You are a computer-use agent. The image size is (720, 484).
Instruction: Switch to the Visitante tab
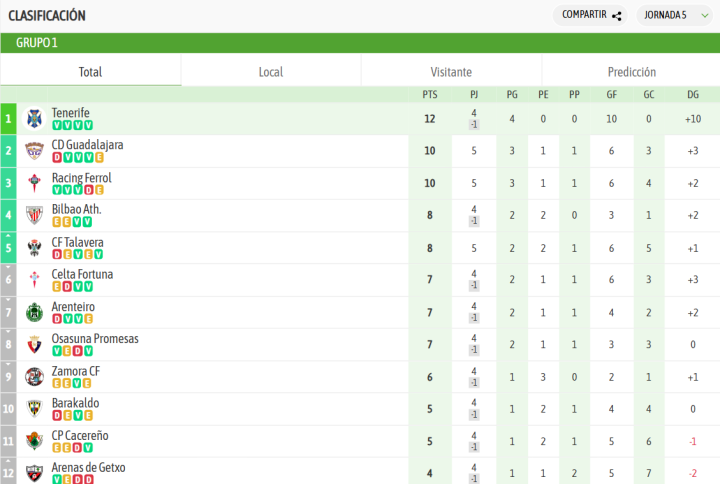[451, 72]
